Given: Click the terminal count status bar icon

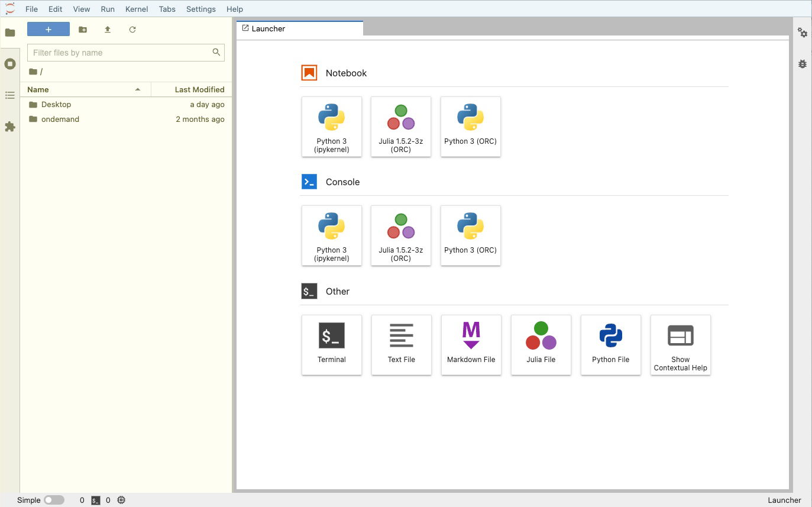Looking at the screenshot, I should click(96, 500).
